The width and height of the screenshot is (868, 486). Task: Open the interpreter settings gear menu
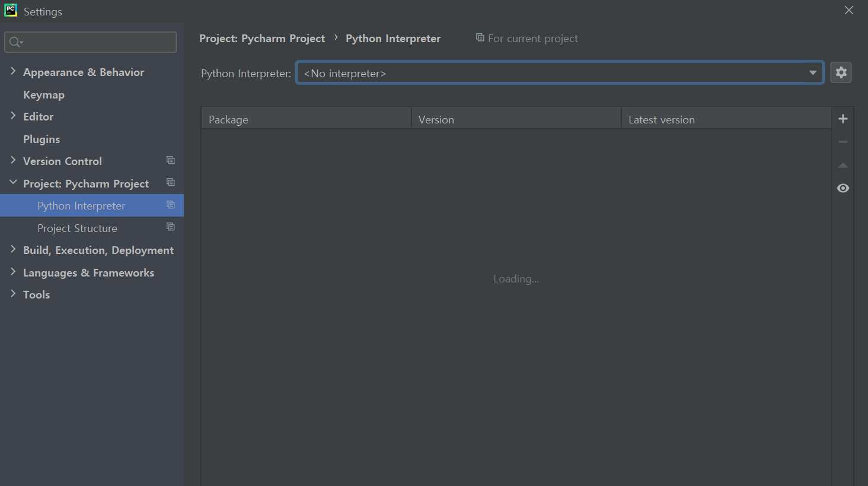pos(841,72)
